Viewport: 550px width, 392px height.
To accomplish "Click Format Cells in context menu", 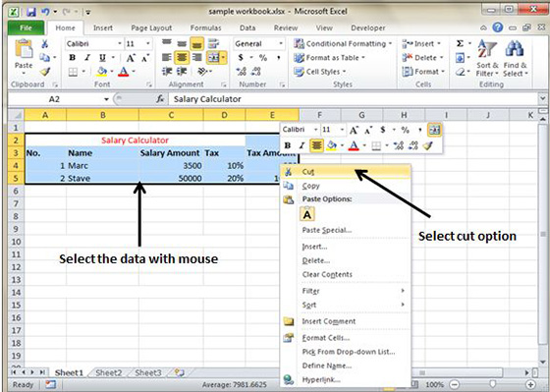I will pyautogui.click(x=346, y=338).
